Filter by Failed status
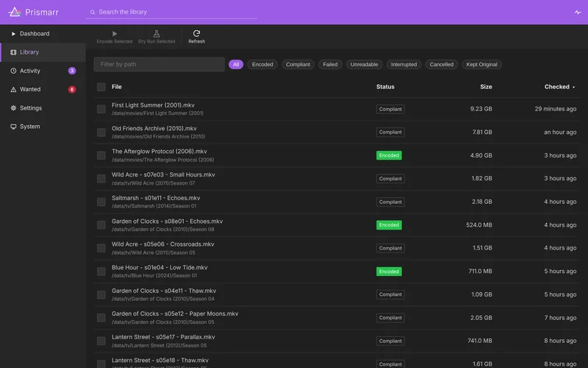Screen dimensions: 588x368 [x=330, y=65]
